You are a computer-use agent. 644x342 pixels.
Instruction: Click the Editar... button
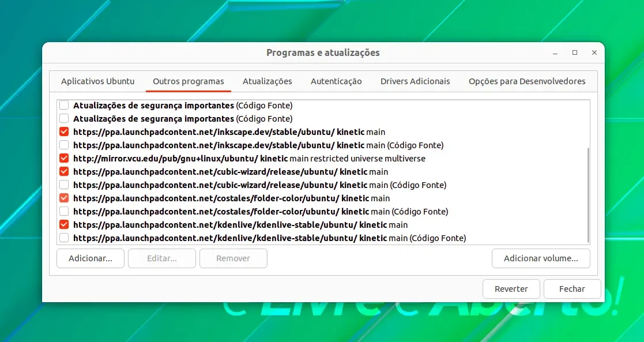(162, 258)
